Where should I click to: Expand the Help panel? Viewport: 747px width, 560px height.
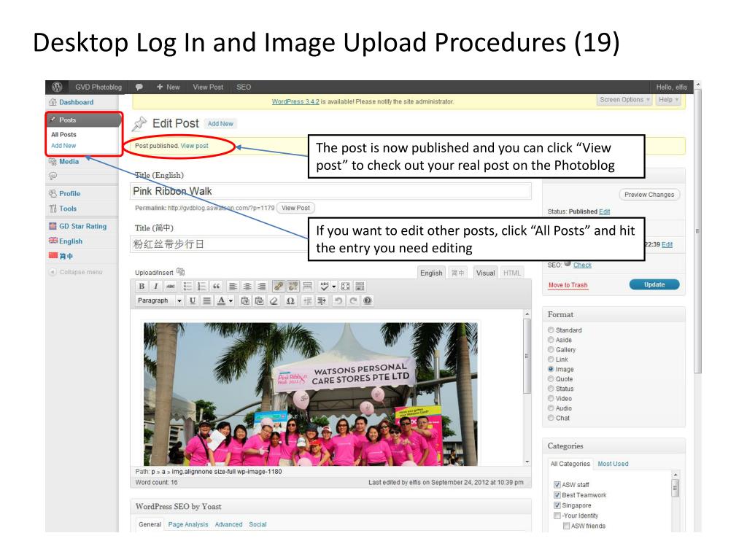tap(668, 99)
